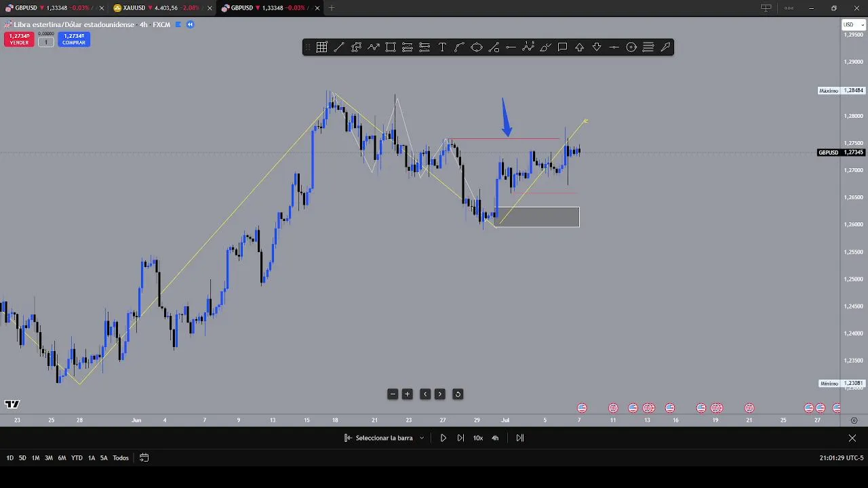This screenshot has width=868, height=488.
Task: Zoom out the chart with minus button
Action: (393, 394)
